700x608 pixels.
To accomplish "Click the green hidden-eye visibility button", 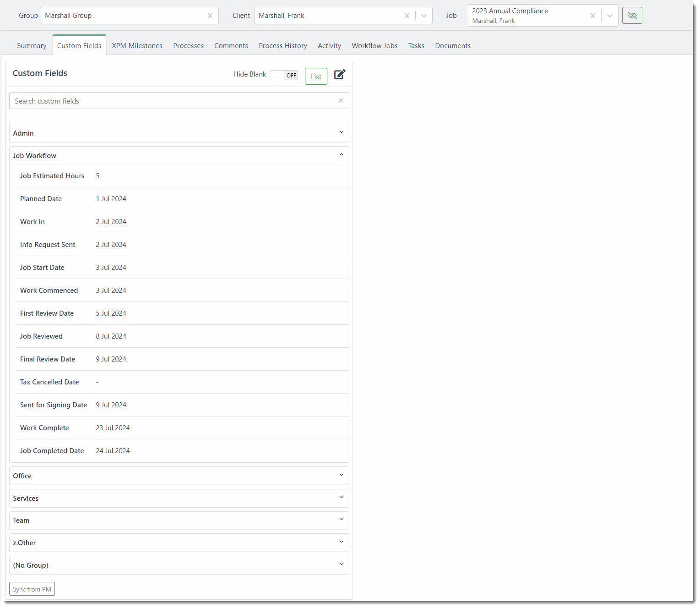I will pos(632,16).
